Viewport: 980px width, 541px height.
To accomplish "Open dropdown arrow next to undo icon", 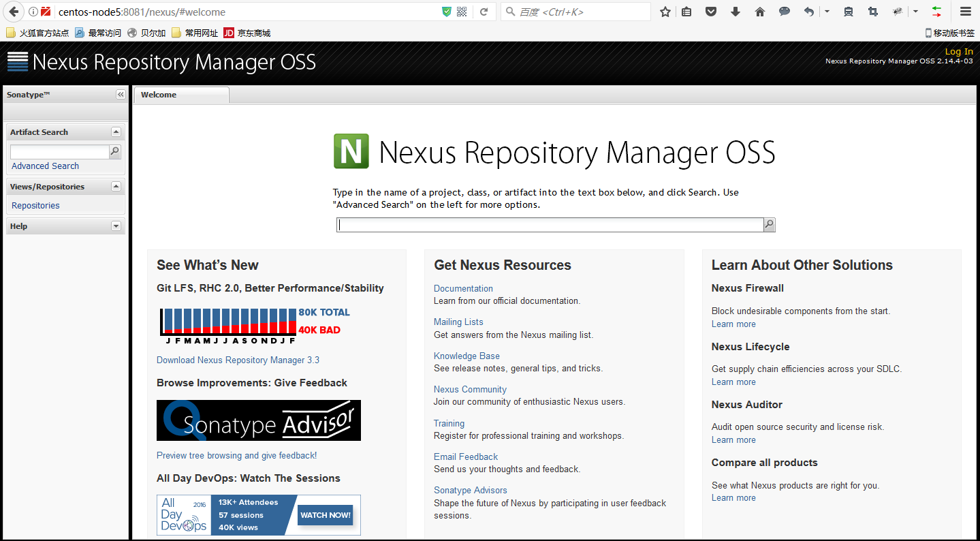I will coord(827,12).
